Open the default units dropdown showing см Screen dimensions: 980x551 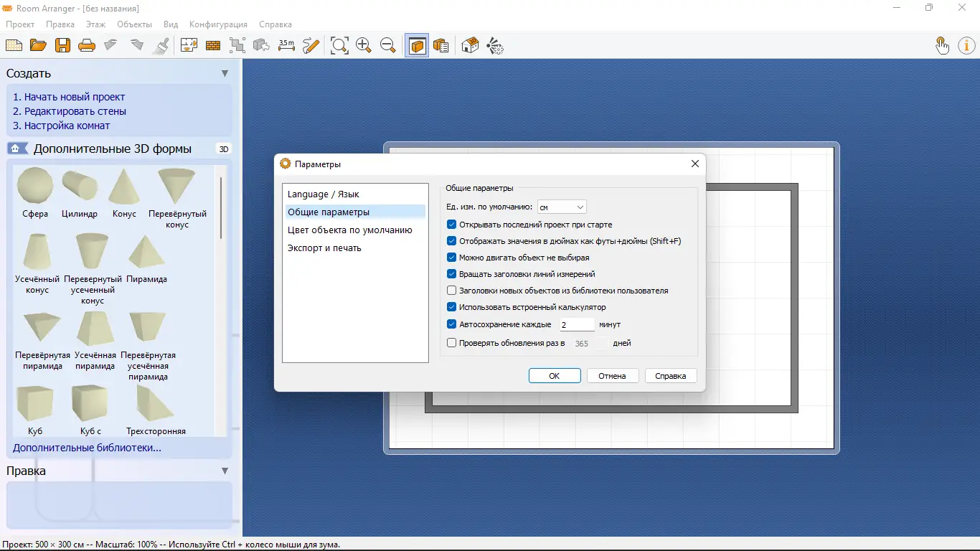(562, 207)
